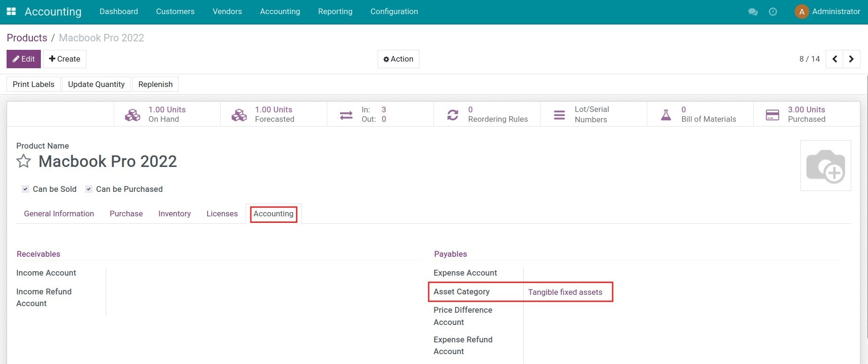
Task: Open Reordering Rules stat button
Action: pos(487,114)
